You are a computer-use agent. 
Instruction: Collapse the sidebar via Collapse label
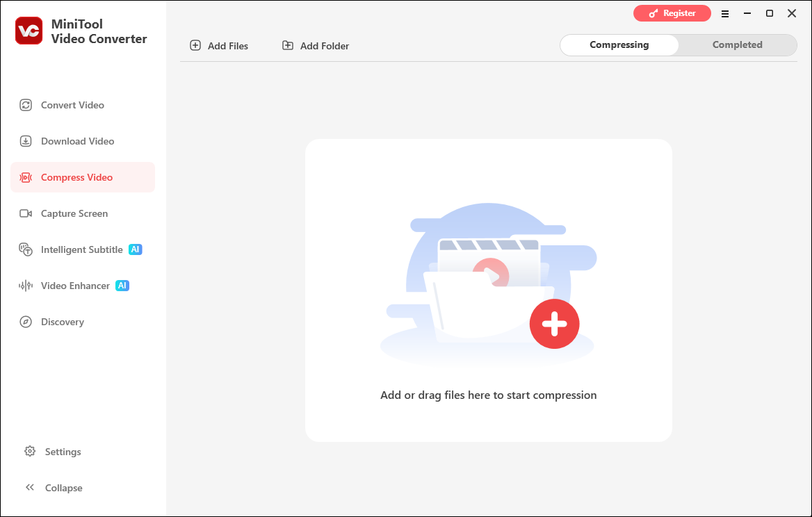click(64, 488)
